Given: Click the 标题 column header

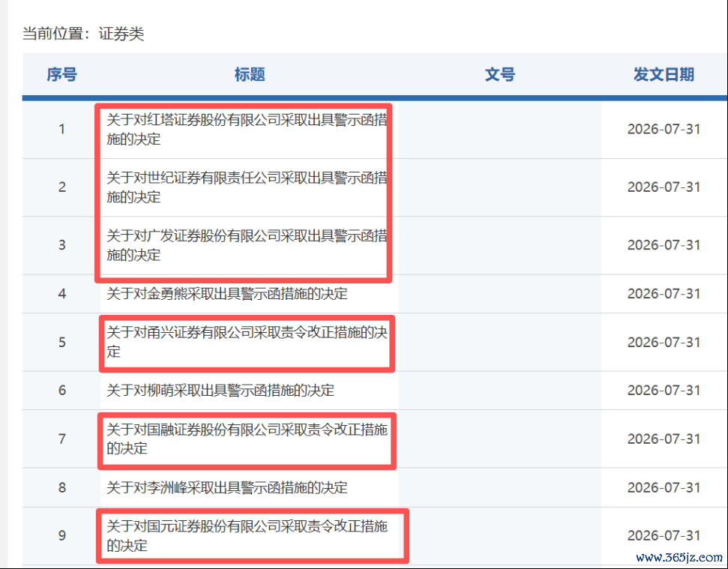Looking at the screenshot, I should (x=250, y=74).
